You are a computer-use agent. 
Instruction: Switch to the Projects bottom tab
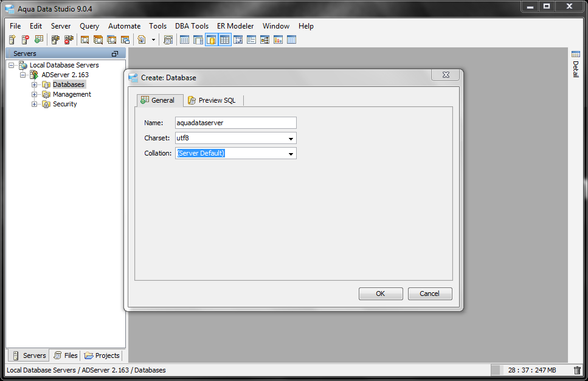(x=102, y=355)
